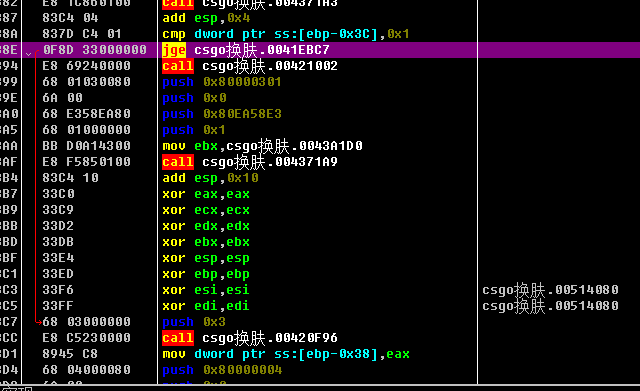
Task: Select hex bytes 83C4 04
Action: click(x=70, y=18)
